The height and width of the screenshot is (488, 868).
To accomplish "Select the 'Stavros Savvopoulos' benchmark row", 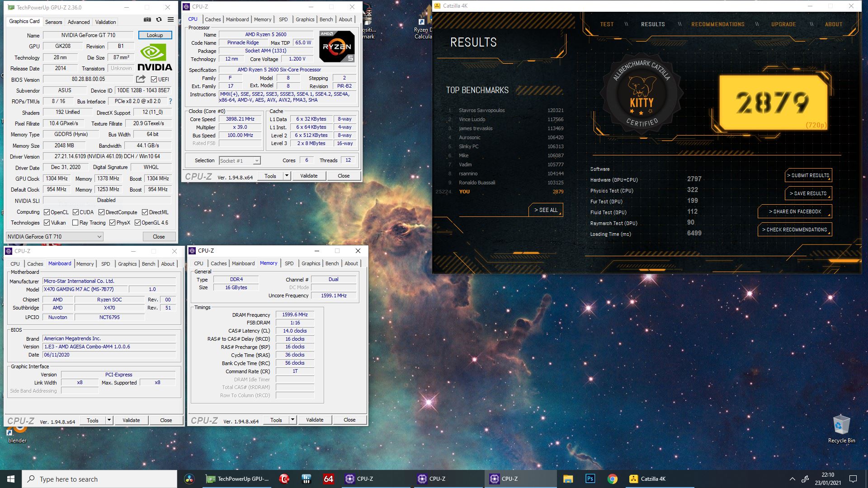I will [506, 110].
